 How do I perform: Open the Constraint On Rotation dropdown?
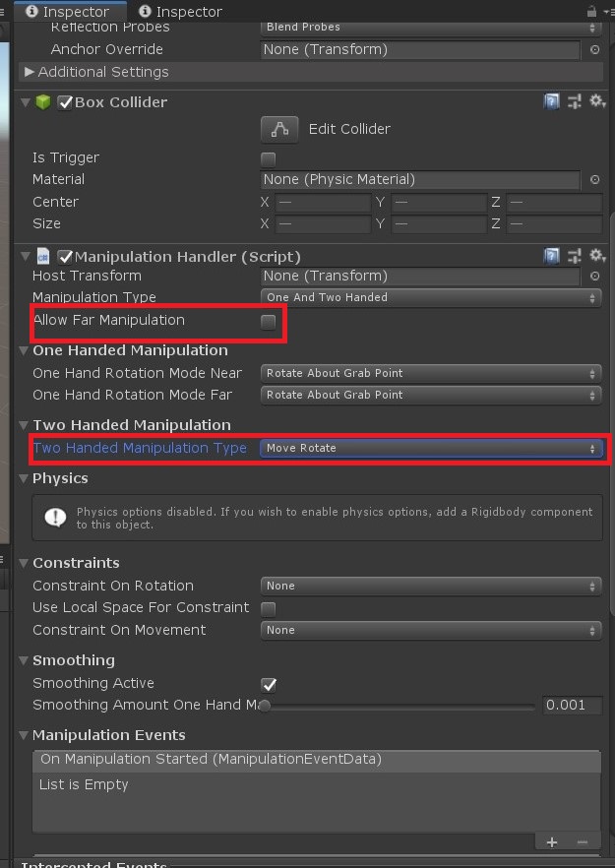click(431, 586)
